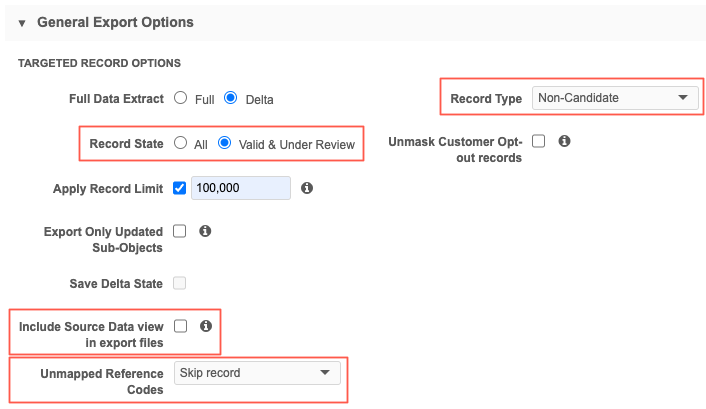The width and height of the screenshot is (706, 409).
Task: Uncheck the Apply Record Limit checkbox
Action: [180, 187]
